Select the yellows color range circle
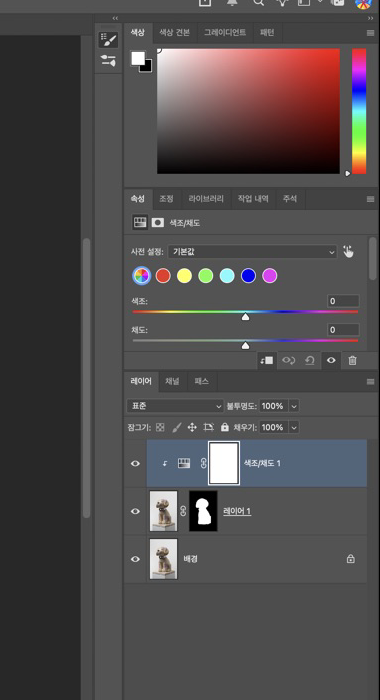The image size is (380, 700). pyautogui.click(x=184, y=275)
